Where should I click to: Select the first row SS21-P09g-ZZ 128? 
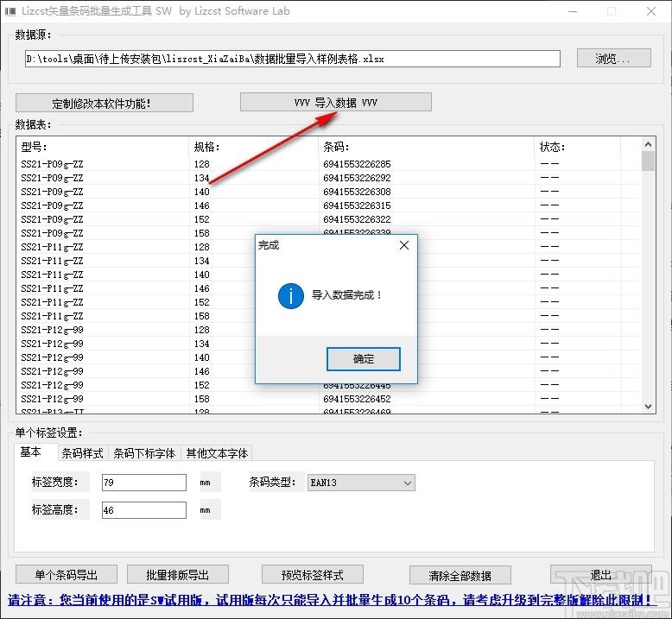tap(104, 164)
